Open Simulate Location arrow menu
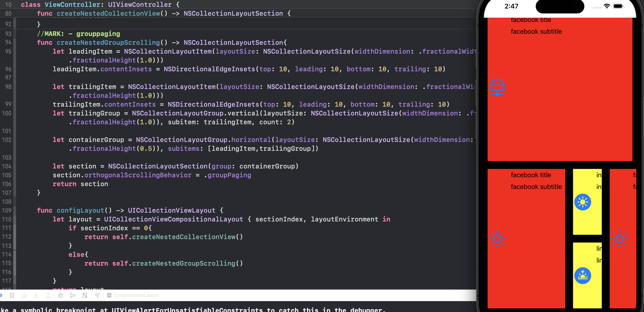The width and height of the screenshot is (644, 312). click(x=97, y=295)
